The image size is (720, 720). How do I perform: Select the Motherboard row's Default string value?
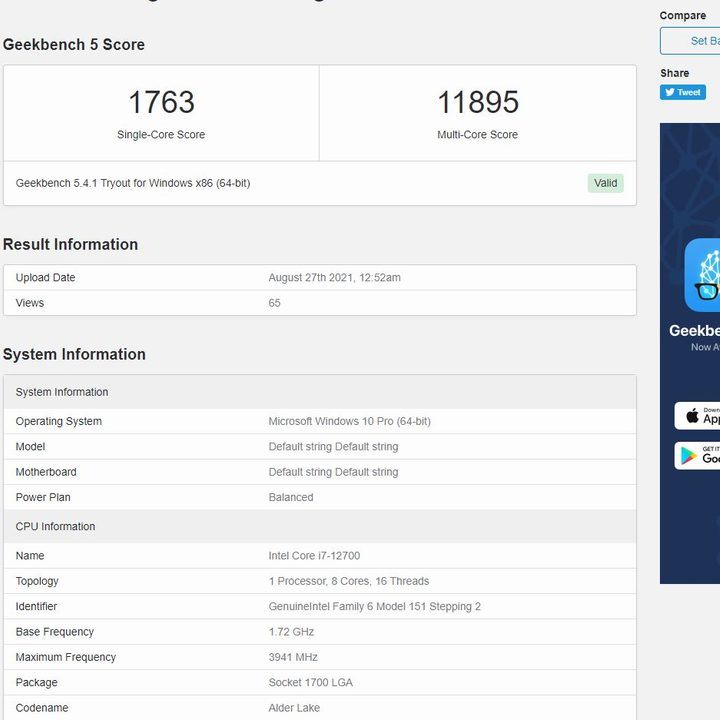pyautogui.click(x=333, y=472)
